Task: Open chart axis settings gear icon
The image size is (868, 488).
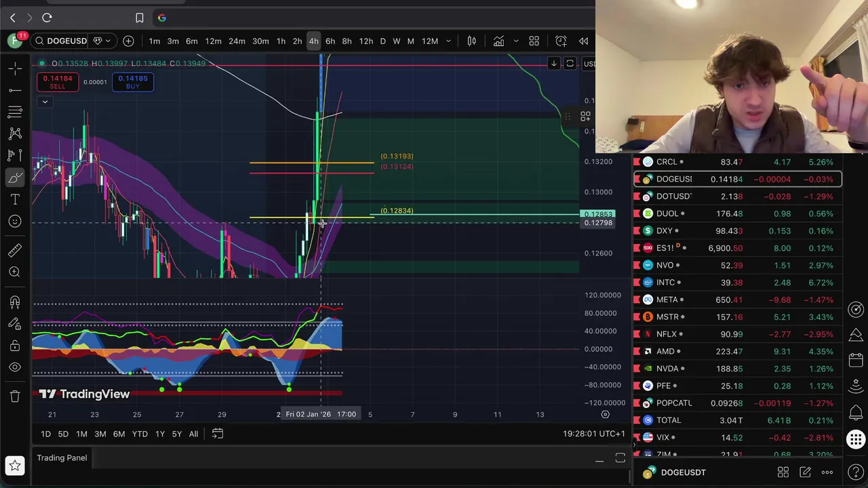Action: pos(605,415)
